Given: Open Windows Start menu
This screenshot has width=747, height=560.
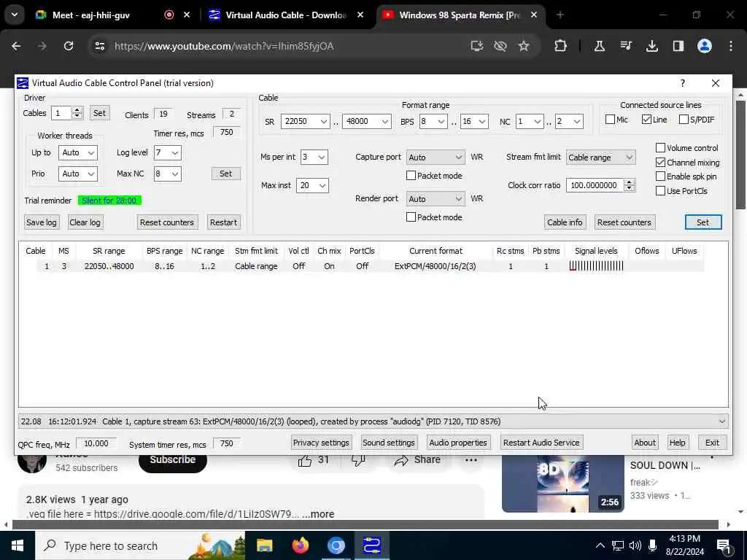Looking at the screenshot, I should tap(18, 545).
